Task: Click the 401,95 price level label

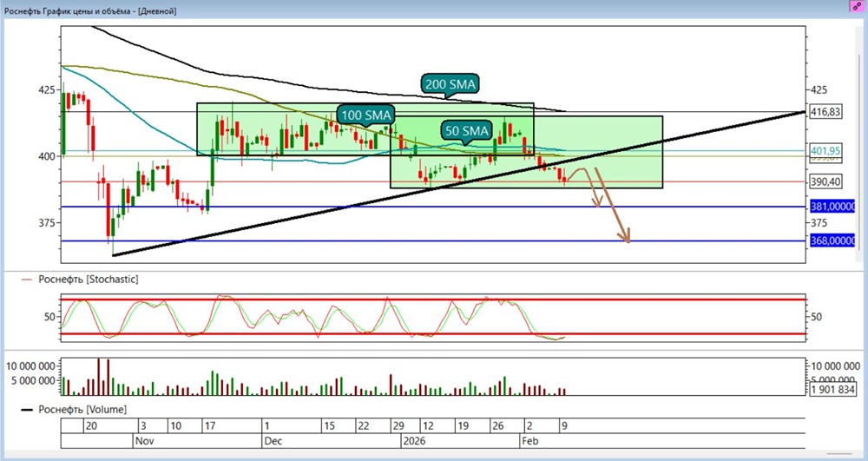Action: click(x=825, y=150)
